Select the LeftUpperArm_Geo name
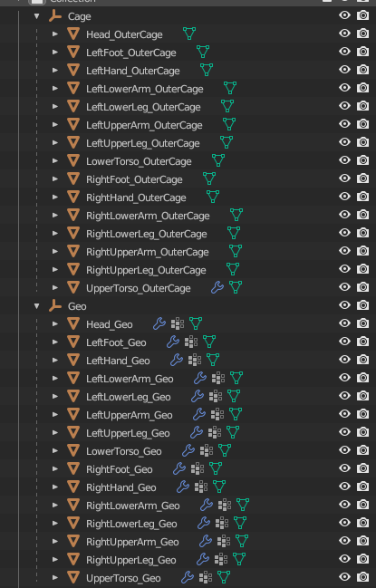376x588 pixels. click(129, 415)
